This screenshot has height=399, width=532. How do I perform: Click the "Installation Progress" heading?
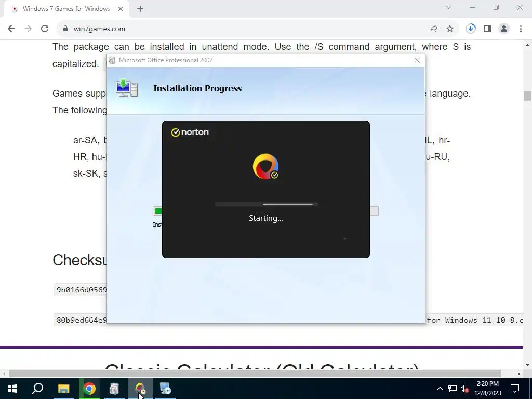coord(197,88)
